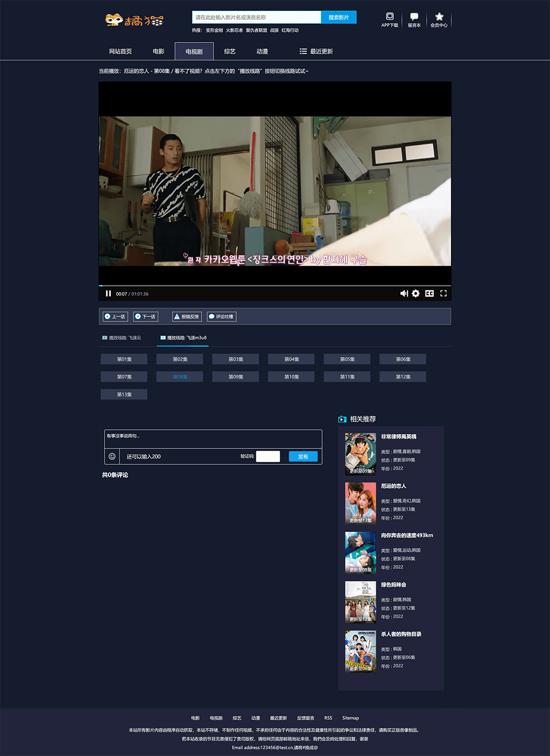Open APP下载 from the header

[x=389, y=20]
